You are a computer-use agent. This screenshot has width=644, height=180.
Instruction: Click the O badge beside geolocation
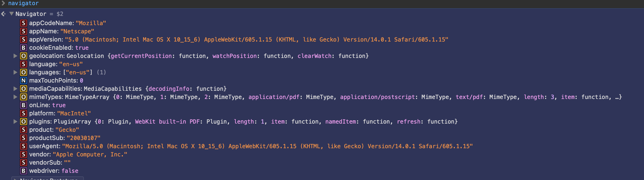tap(23, 56)
